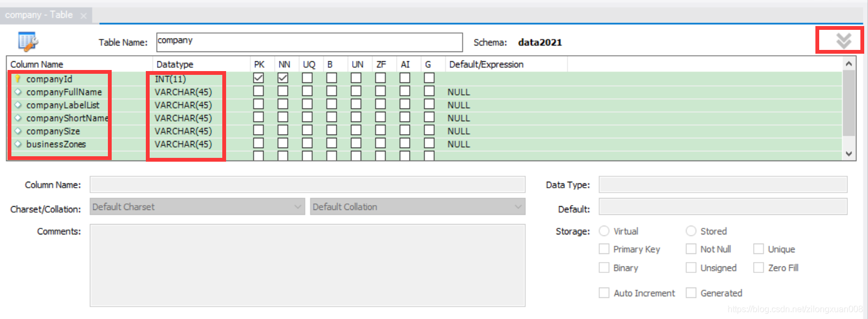Click VARCHAR(45) datatype of companyFullName
Image resolution: width=868 pixels, height=319 pixels.
[x=183, y=92]
